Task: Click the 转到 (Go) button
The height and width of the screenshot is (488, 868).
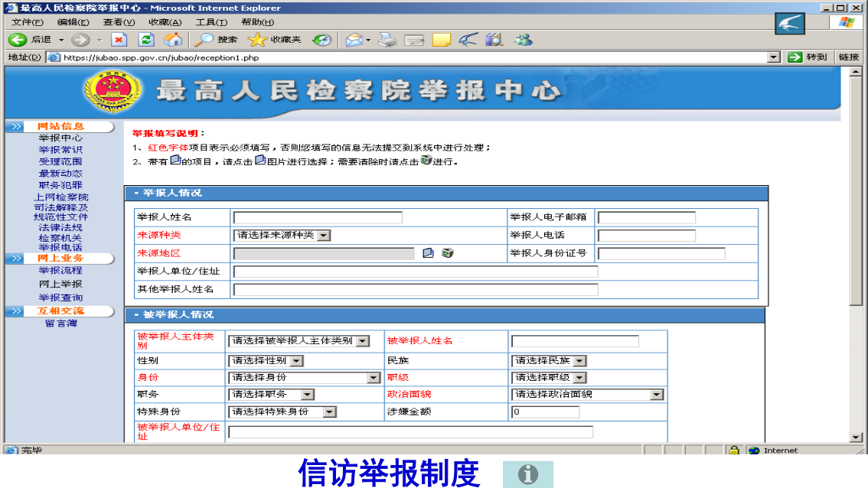Action: (x=808, y=57)
